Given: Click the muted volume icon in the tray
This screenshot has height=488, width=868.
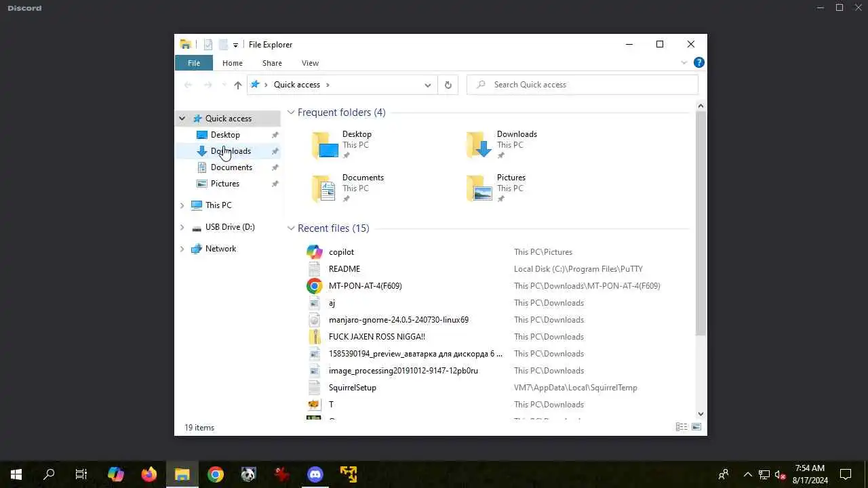Looking at the screenshot, I should 781,474.
